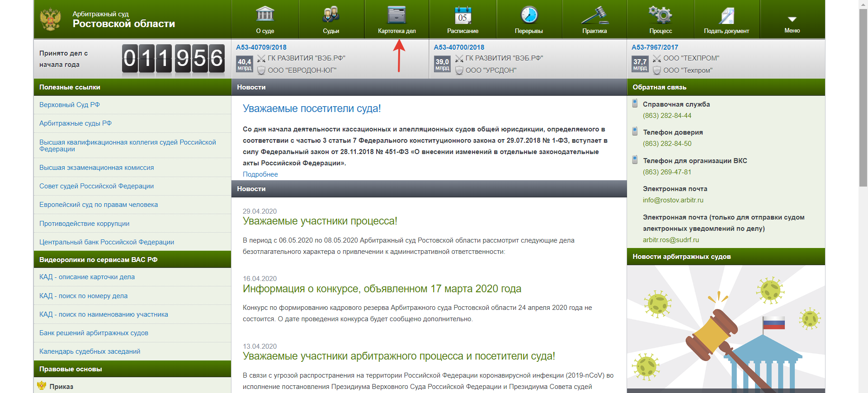The height and width of the screenshot is (393, 868).
Task: Click 'КАД - поиск по номеру дела'
Action: coord(83,296)
